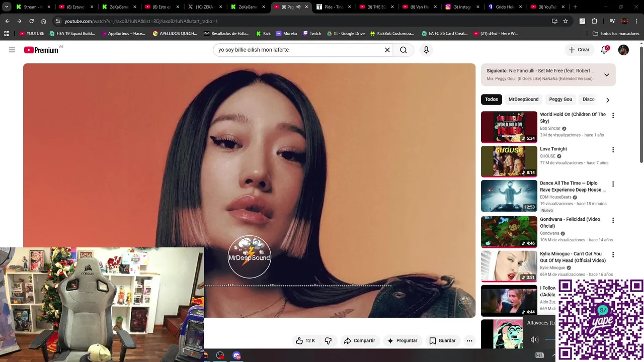Expand the mix playlist panel chevron
The width and height of the screenshot is (644, 362).
(607, 75)
